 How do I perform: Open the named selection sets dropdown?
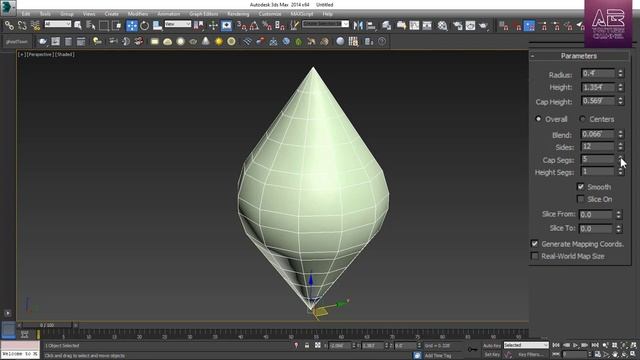coord(325,24)
